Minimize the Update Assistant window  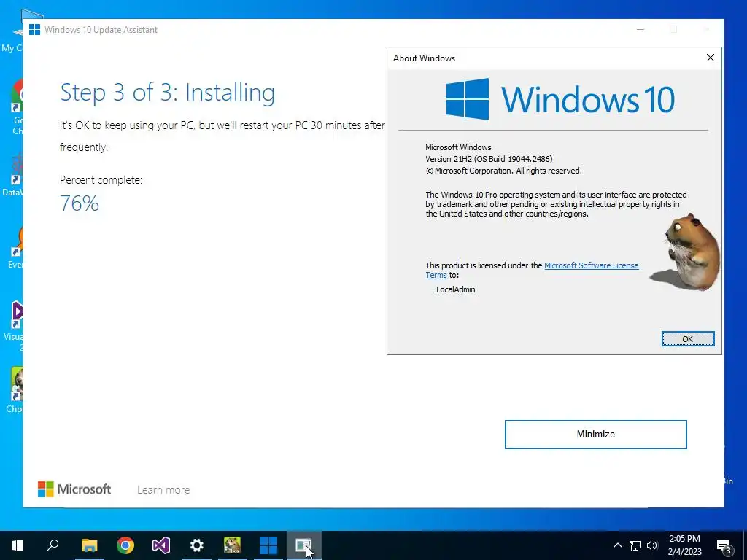[640, 29]
